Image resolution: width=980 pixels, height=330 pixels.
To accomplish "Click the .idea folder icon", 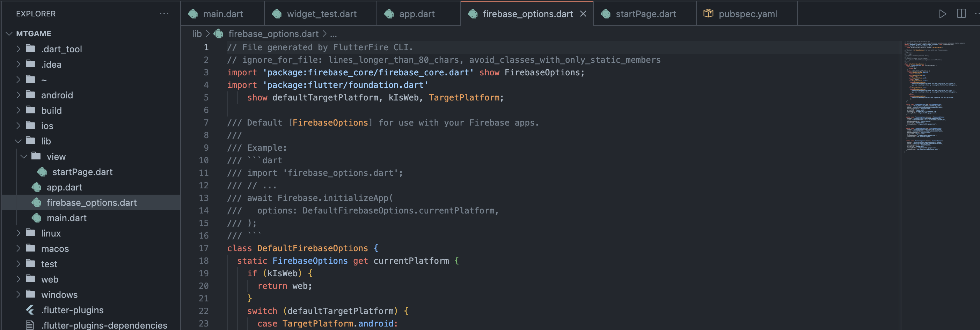I will tap(30, 64).
